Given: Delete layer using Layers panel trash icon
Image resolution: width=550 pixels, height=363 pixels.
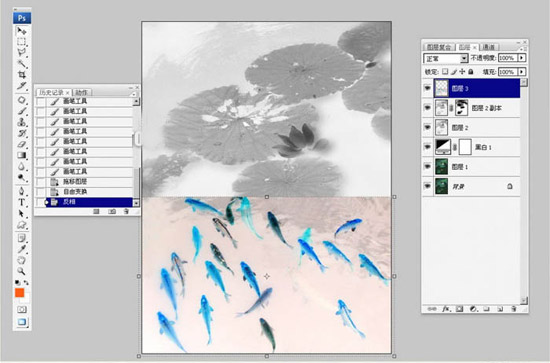Looking at the screenshot, I should (x=514, y=309).
